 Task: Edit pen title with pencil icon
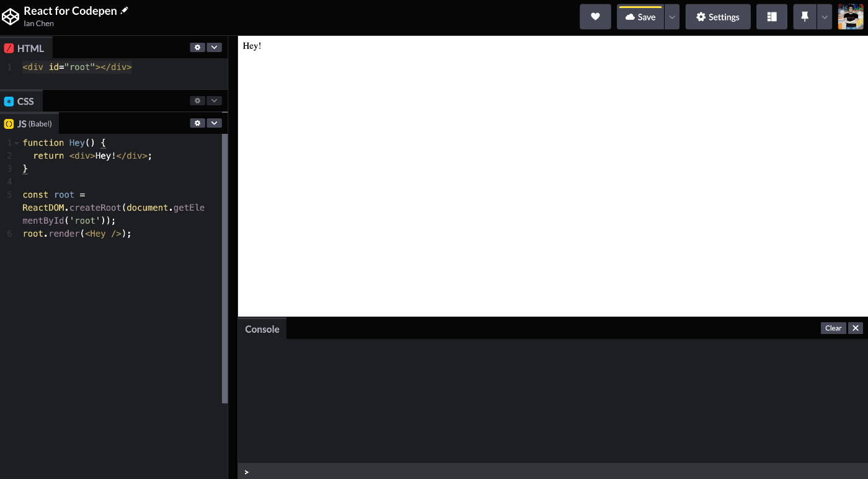point(125,11)
